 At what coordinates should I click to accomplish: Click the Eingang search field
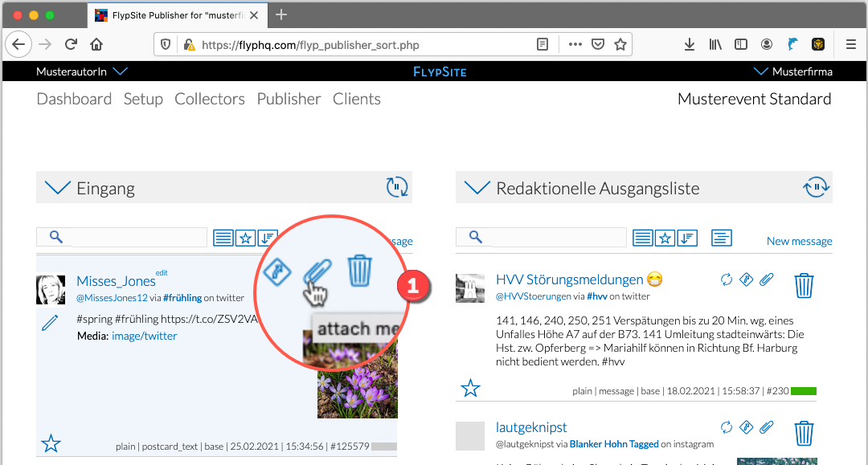[x=122, y=237]
